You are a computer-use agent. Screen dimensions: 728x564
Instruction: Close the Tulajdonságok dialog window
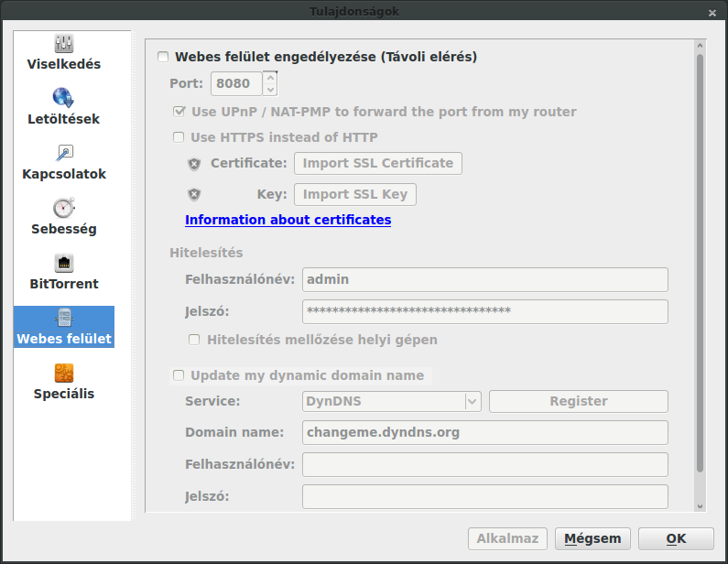[712, 13]
